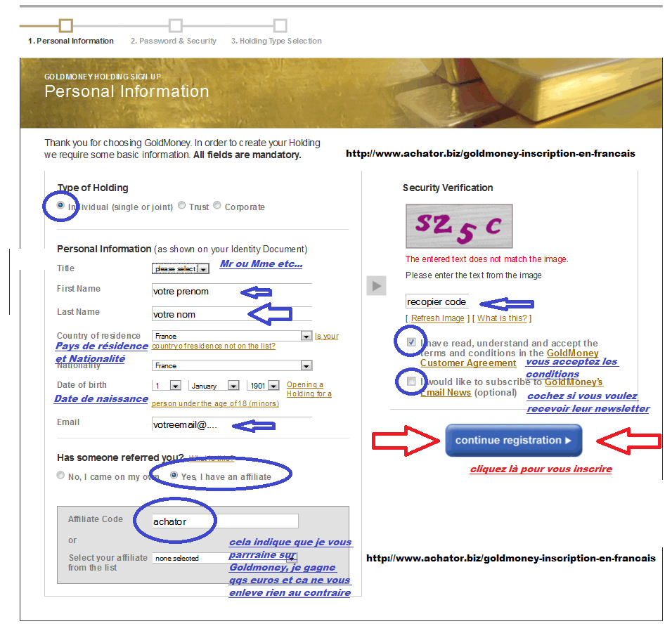Open the Title dropdown
The image size is (672, 631).
click(181, 268)
